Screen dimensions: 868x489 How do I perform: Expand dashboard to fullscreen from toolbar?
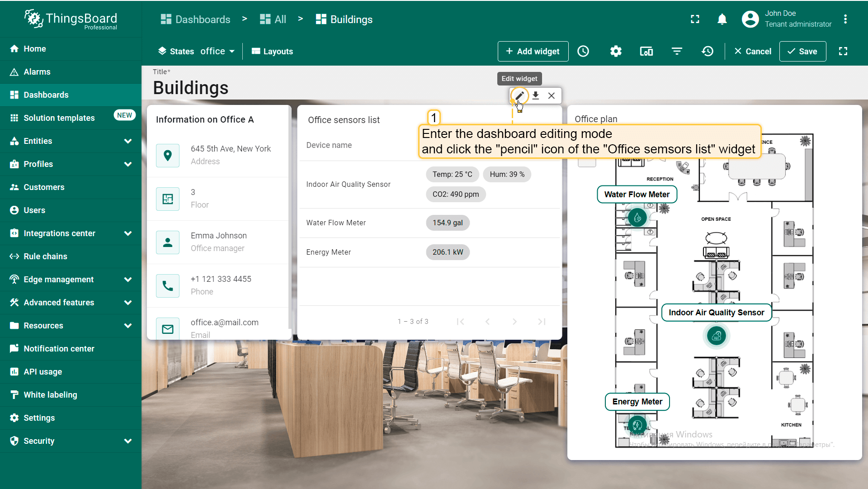[x=843, y=51]
